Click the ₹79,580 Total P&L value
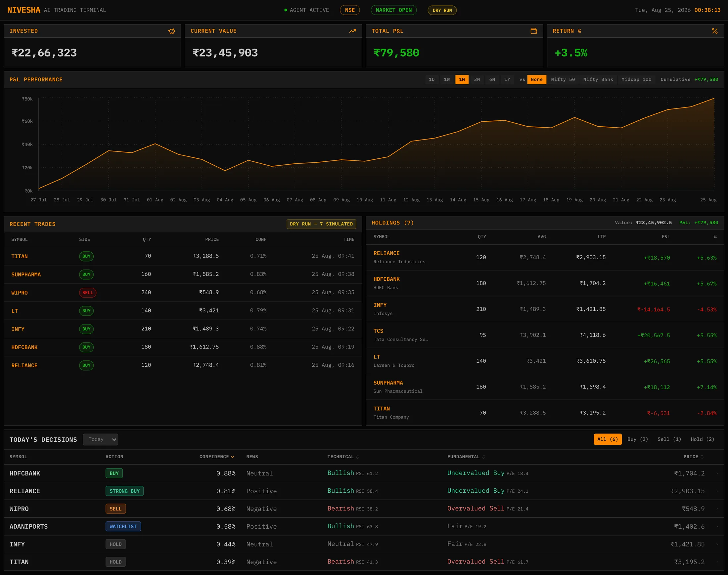This screenshot has height=575, width=728. [x=396, y=53]
